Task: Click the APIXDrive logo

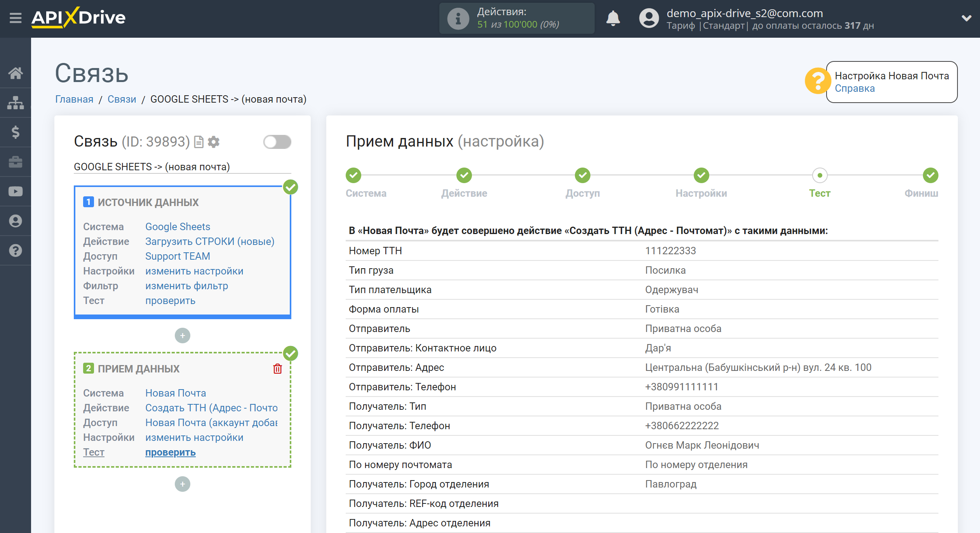Action: (78, 17)
